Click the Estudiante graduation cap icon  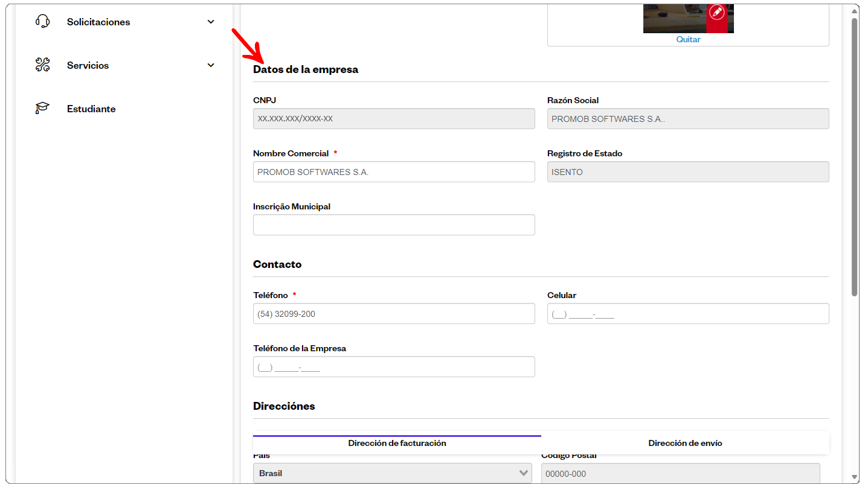pyautogui.click(x=42, y=109)
